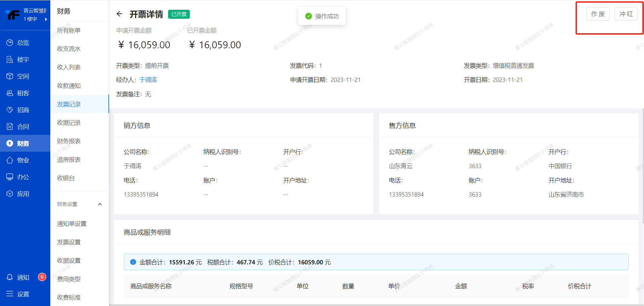Select 财务报表 menu item
The width and height of the screenshot is (644, 306).
click(x=69, y=141)
